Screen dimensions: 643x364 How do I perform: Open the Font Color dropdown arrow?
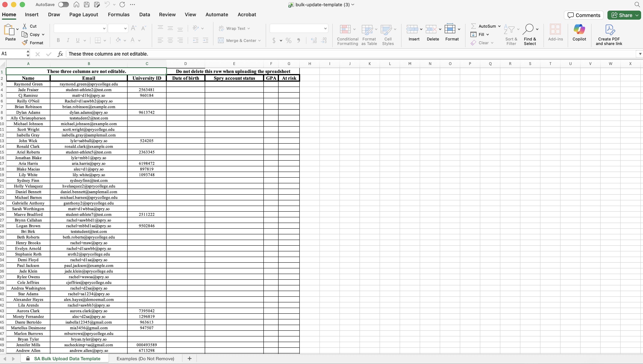(x=139, y=40)
